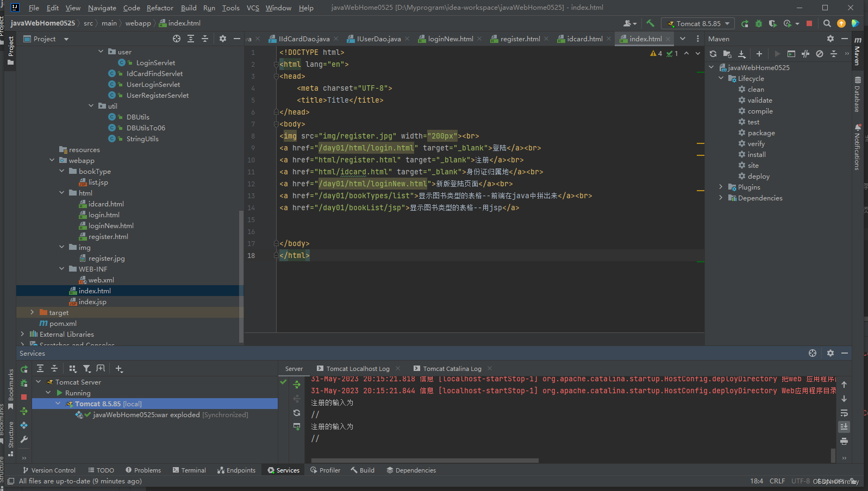This screenshot has width=868, height=491.
Task: Open the VCS menu
Action: point(253,8)
